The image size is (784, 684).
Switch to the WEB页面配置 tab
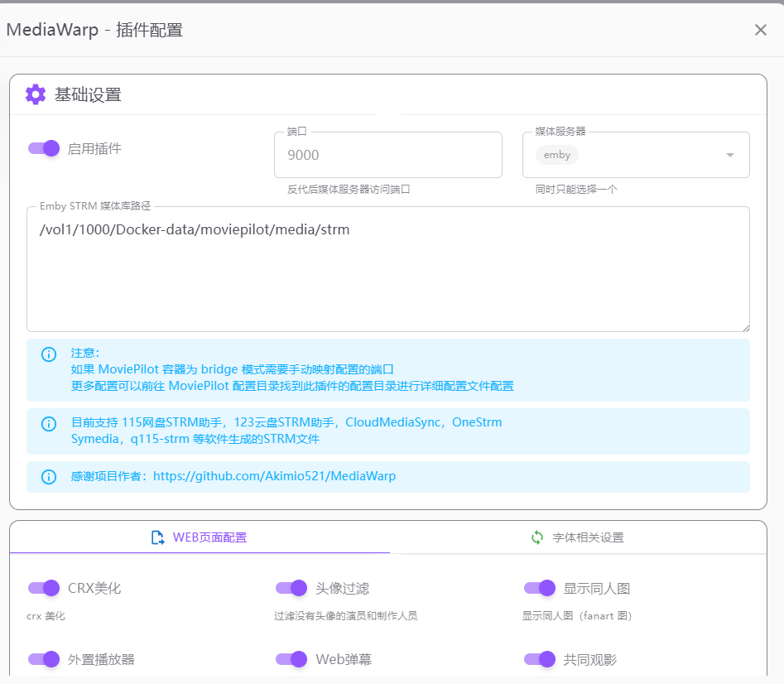[200, 537]
